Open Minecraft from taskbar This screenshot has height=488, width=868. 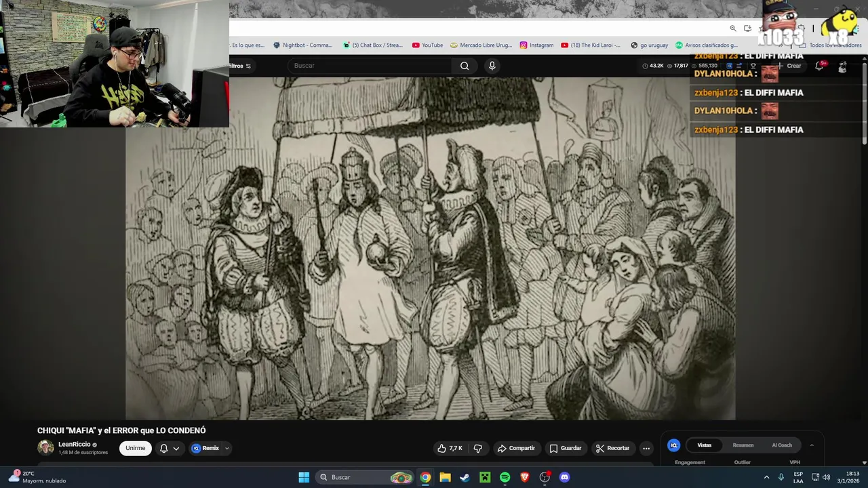click(x=485, y=477)
